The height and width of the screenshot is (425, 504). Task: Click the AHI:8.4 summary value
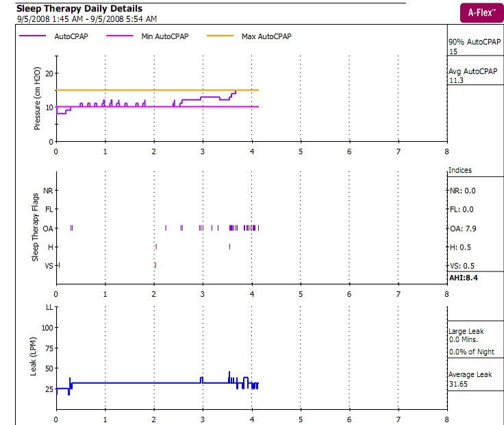tap(463, 278)
